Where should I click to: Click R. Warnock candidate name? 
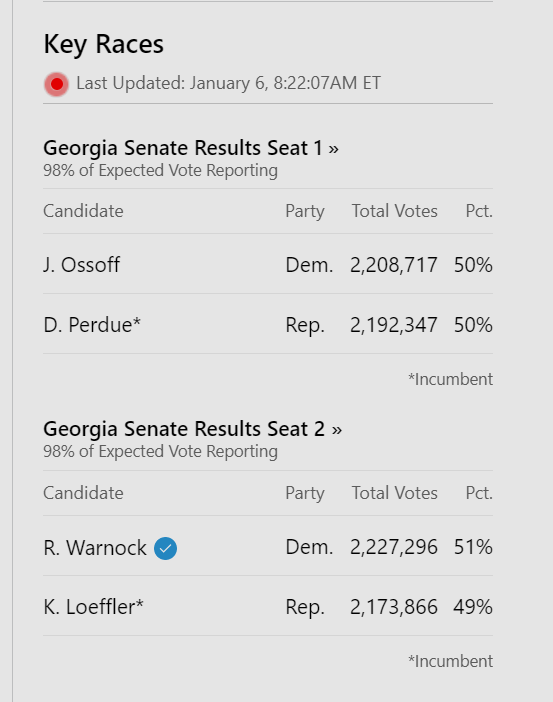tap(95, 548)
